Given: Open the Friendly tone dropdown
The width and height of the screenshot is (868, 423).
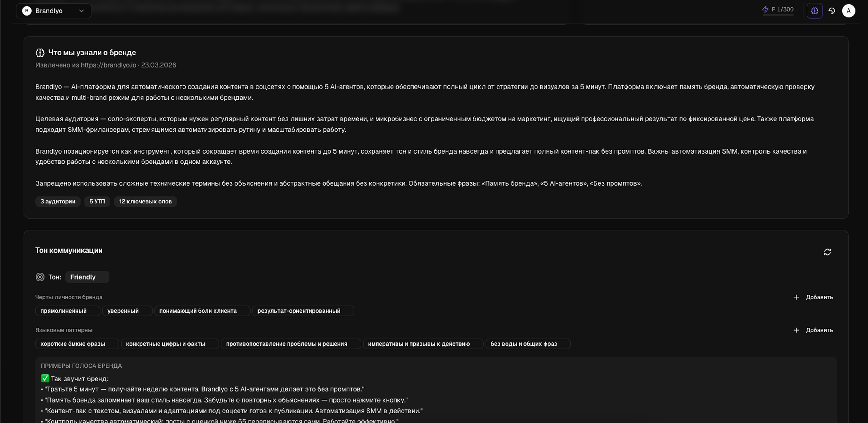Looking at the screenshot, I should click(x=87, y=277).
